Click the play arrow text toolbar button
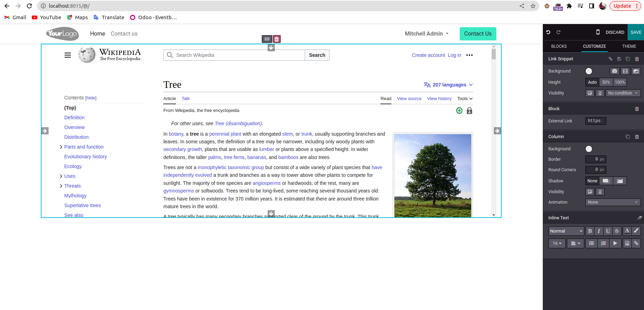Image resolution: width=644 pixels, height=310 pixels. (615, 243)
